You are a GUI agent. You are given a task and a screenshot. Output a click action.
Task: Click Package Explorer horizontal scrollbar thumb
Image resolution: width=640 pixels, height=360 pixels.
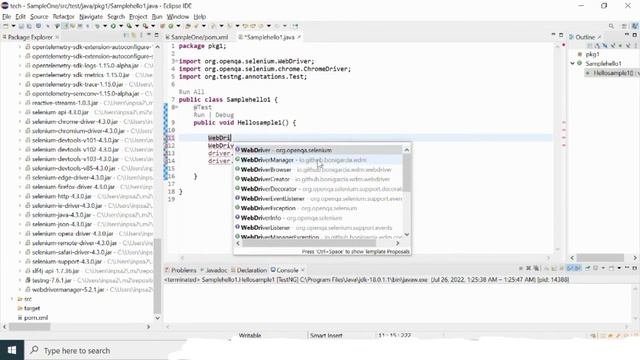[29, 327]
